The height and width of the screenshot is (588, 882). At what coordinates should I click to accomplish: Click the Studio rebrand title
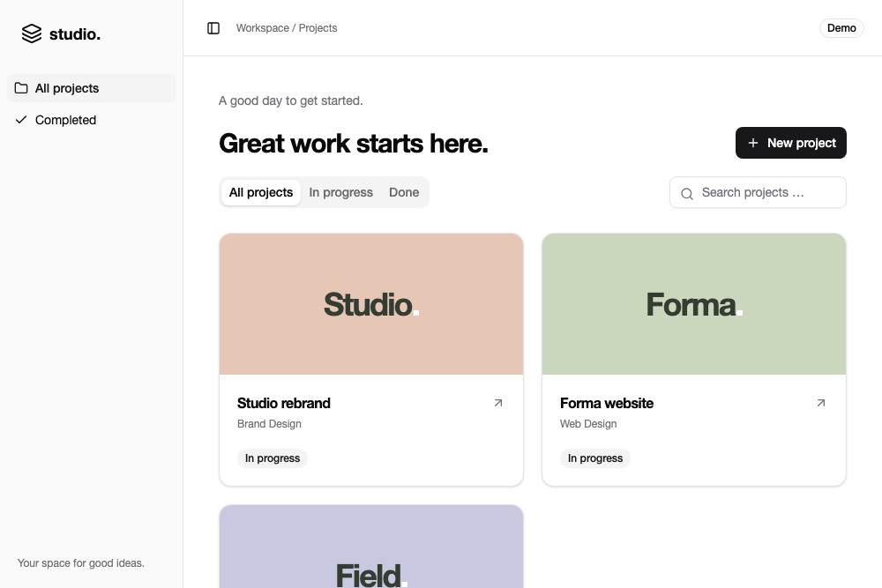(283, 403)
